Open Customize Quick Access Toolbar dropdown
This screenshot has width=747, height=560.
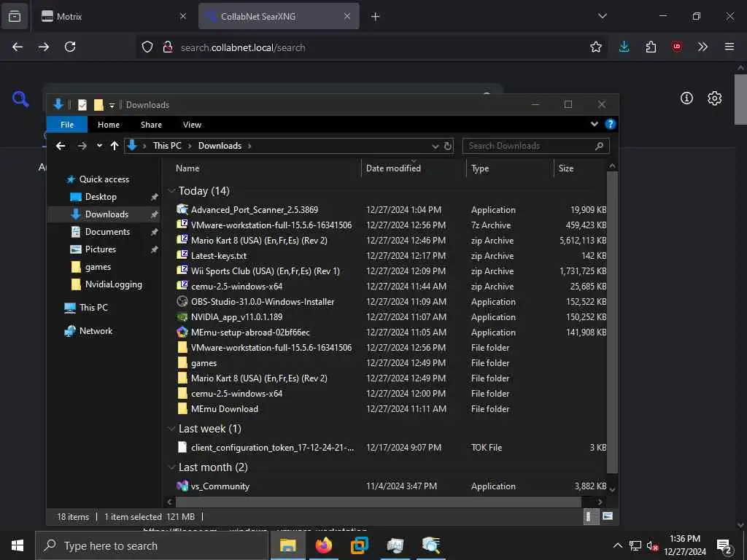click(x=112, y=105)
